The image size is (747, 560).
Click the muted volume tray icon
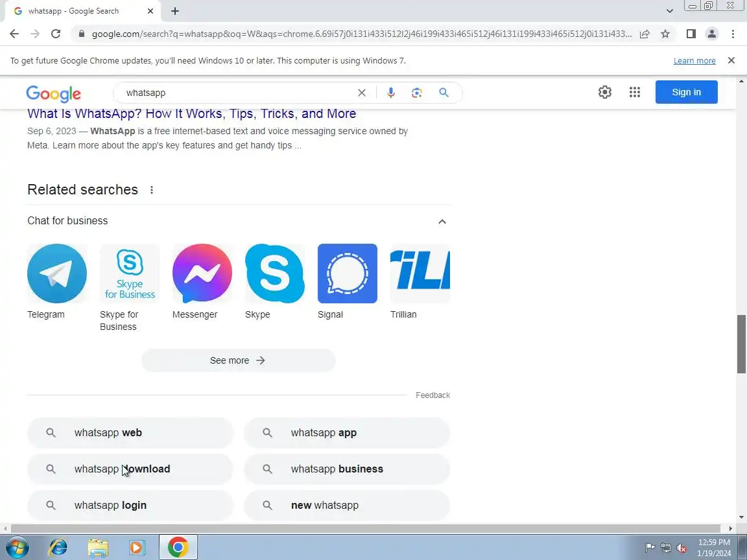click(682, 548)
